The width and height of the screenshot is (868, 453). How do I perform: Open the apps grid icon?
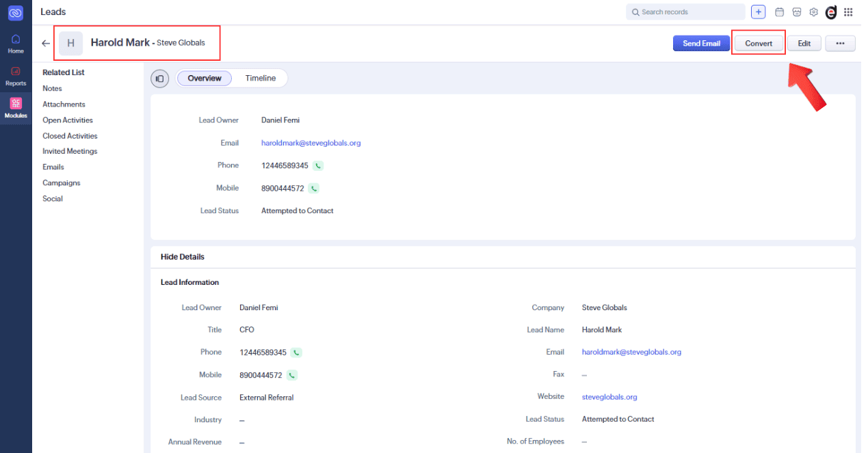click(x=848, y=12)
